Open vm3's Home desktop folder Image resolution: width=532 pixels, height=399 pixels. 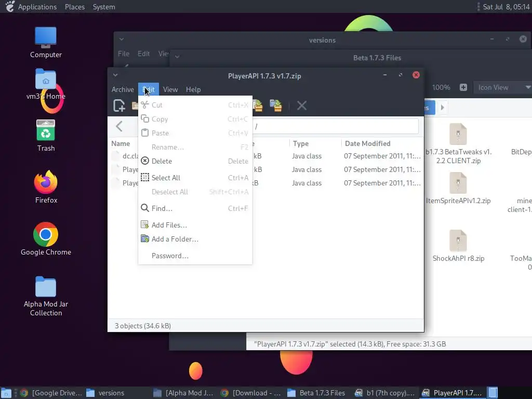click(x=46, y=84)
